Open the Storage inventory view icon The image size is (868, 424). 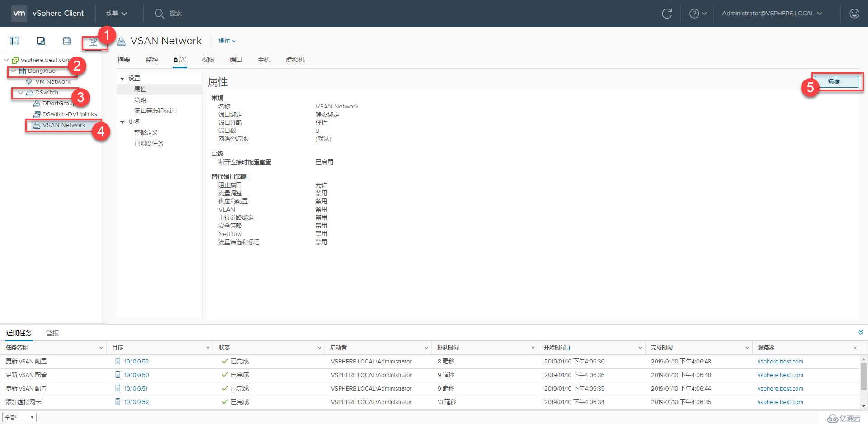point(67,41)
